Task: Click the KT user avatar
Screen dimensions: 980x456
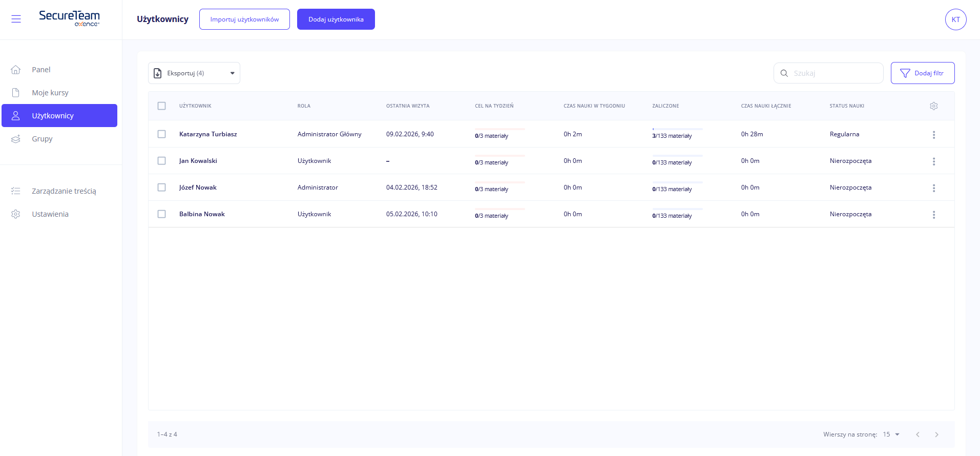Action: click(955, 19)
